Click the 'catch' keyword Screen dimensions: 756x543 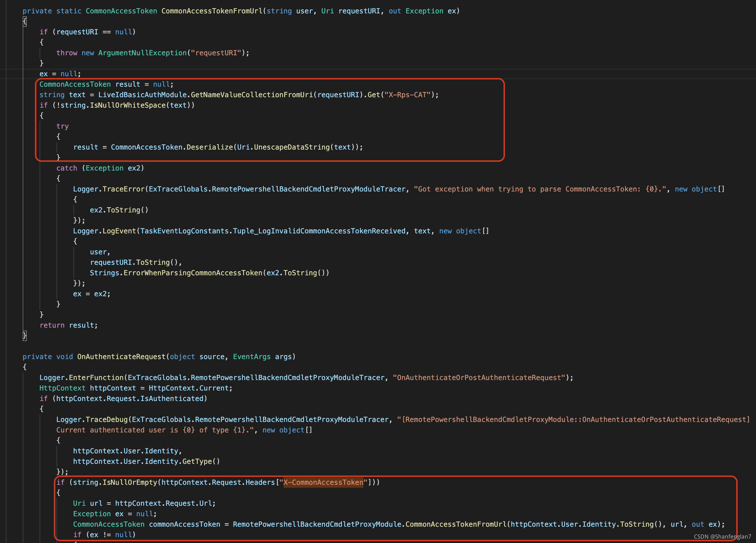pos(66,168)
